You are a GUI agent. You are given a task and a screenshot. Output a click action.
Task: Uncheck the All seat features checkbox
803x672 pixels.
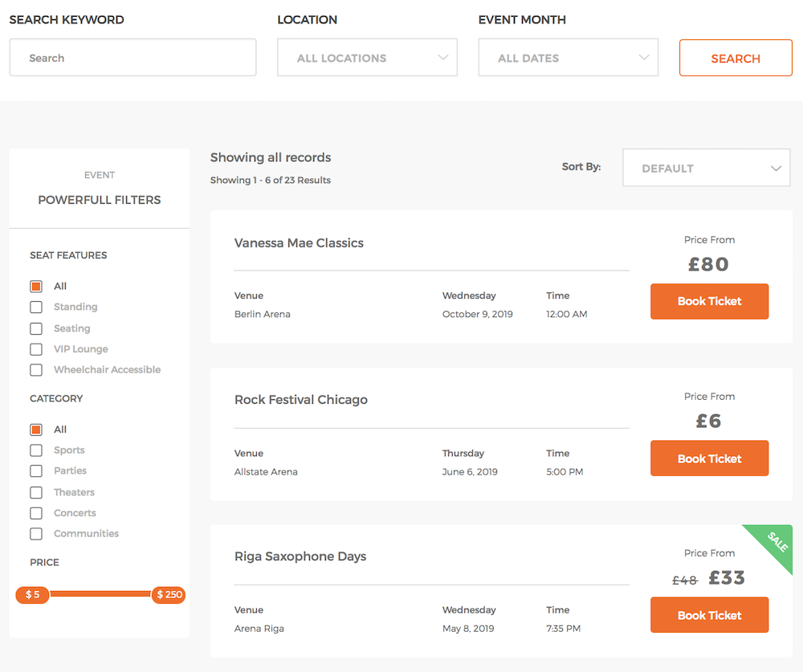[x=36, y=287]
